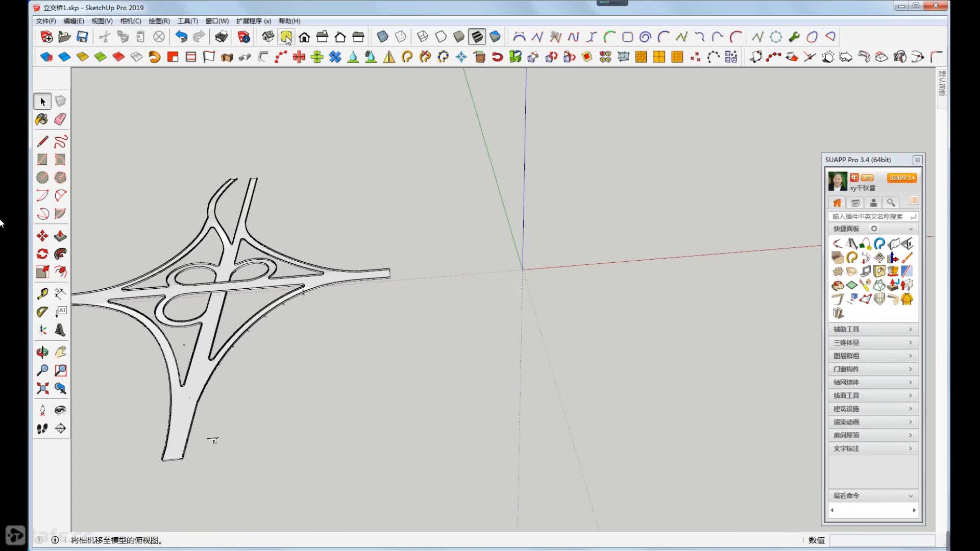980x551 pixels.
Task: Select the Zoom magnifier tool
Action: coord(42,370)
